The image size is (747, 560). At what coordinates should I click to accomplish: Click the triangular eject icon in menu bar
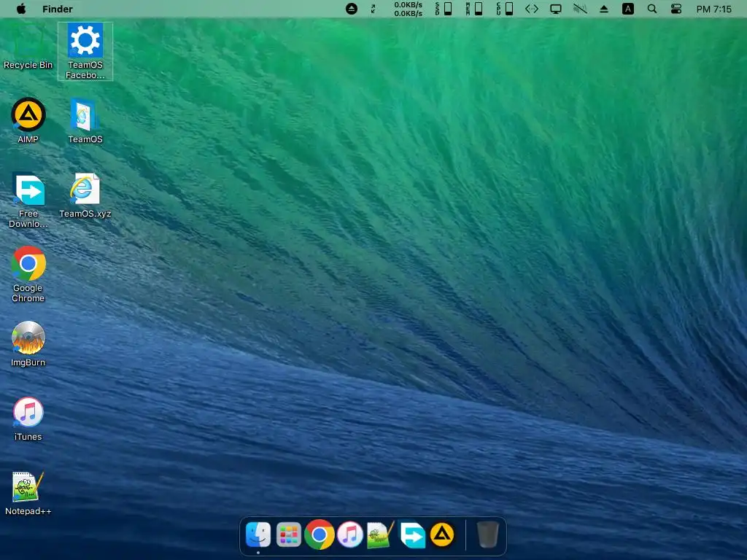603,9
